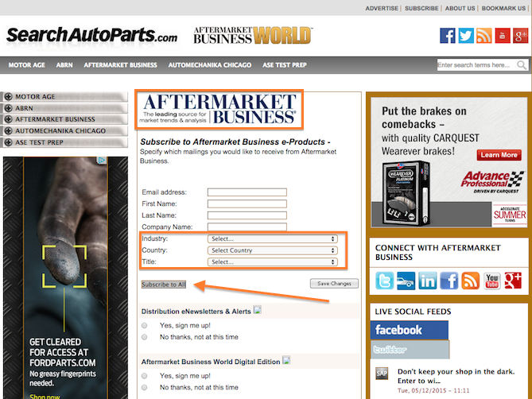Click the Ford Parts fingerprint ad image
Viewport: 532px width, 399px height.
[65, 277]
